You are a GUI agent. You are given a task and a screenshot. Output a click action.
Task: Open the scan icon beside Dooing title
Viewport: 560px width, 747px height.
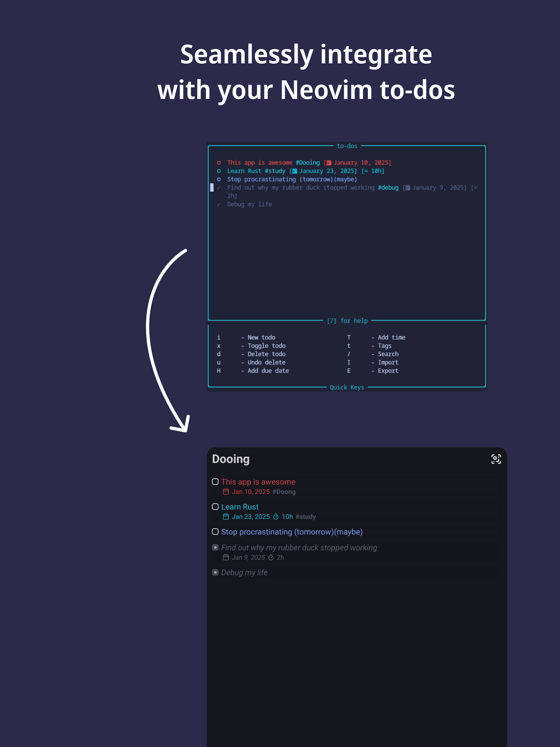point(496,459)
